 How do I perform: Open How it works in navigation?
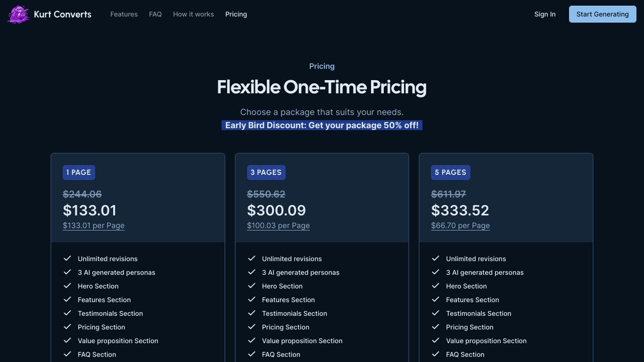(x=193, y=14)
